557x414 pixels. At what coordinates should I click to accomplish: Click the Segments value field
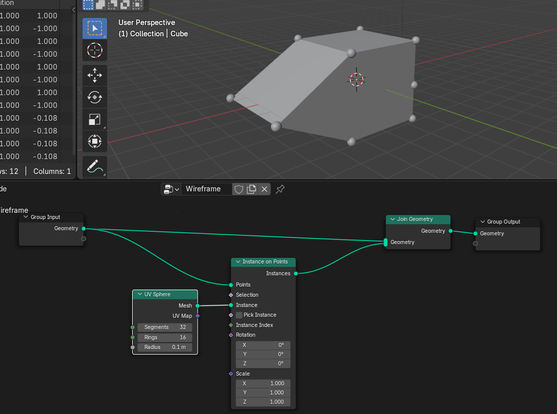165,327
